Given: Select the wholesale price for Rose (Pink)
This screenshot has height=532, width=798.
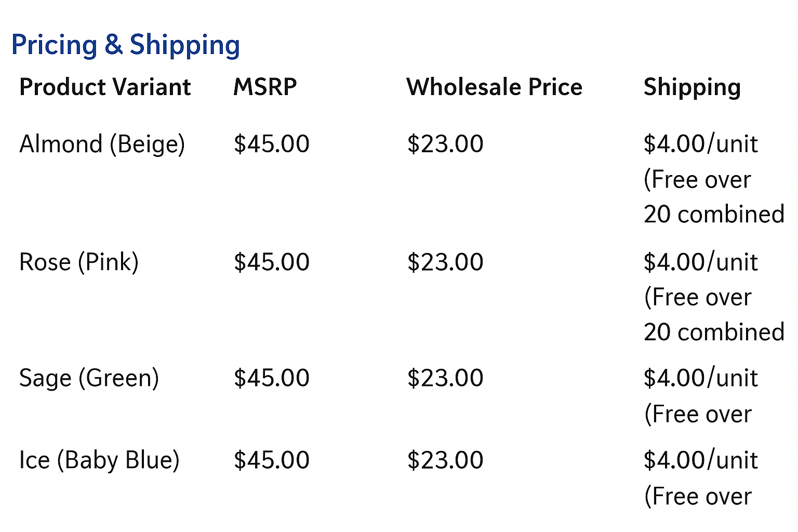Looking at the screenshot, I should pos(445,262).
